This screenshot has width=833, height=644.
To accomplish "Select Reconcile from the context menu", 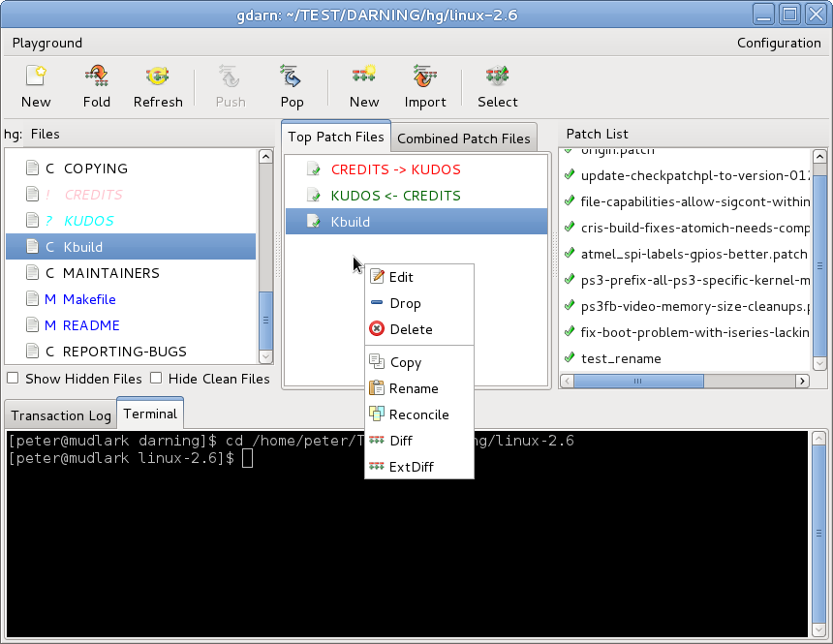I will click(418, 414).
